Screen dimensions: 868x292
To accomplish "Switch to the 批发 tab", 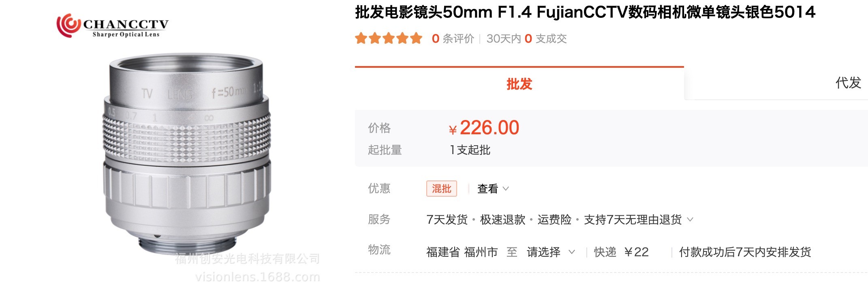I will (x=519, y=84).
